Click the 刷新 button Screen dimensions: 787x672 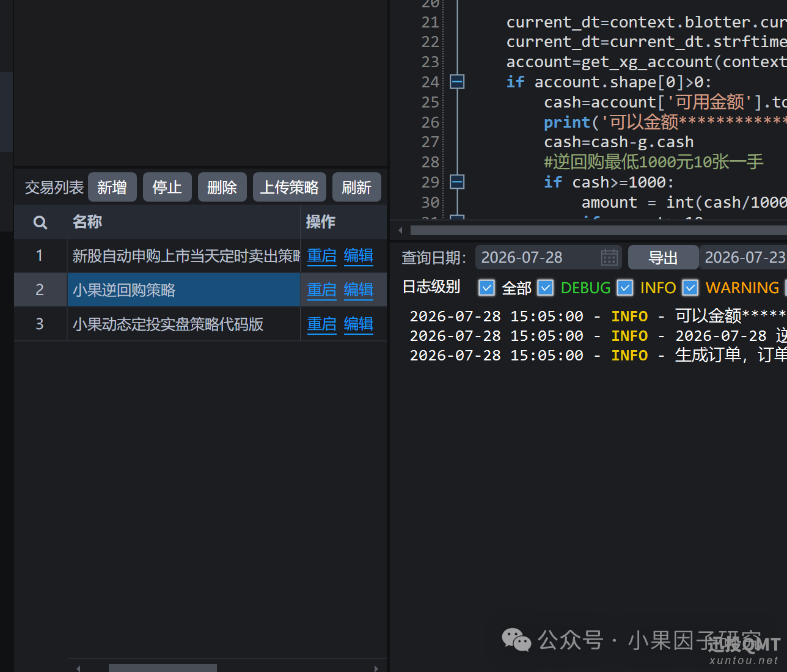pyautogui.click(x=357, y=187)
